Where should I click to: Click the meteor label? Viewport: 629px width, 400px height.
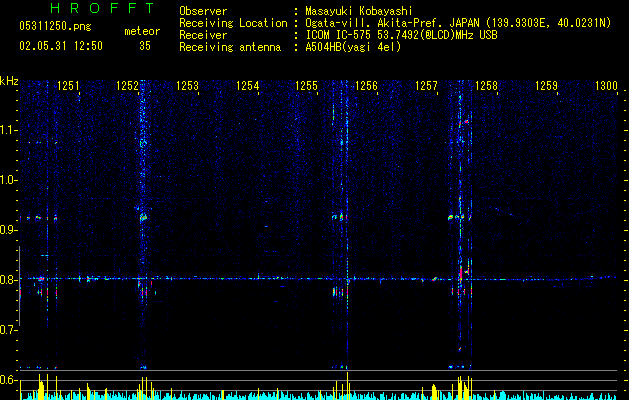coord(142,31)
